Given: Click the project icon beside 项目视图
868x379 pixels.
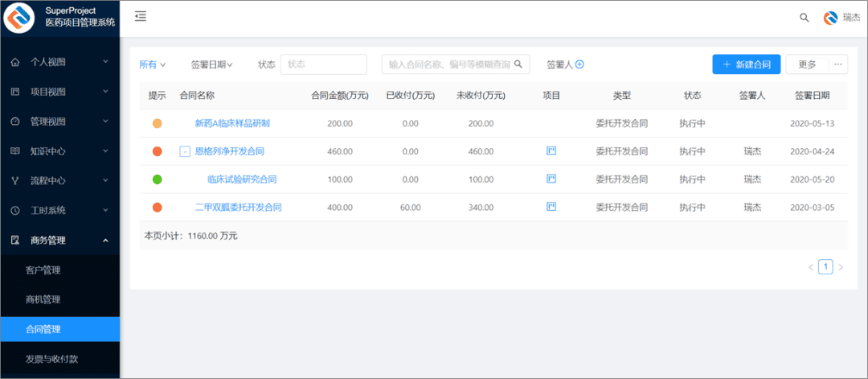Looking at the screenshot, I should point(15,92).
